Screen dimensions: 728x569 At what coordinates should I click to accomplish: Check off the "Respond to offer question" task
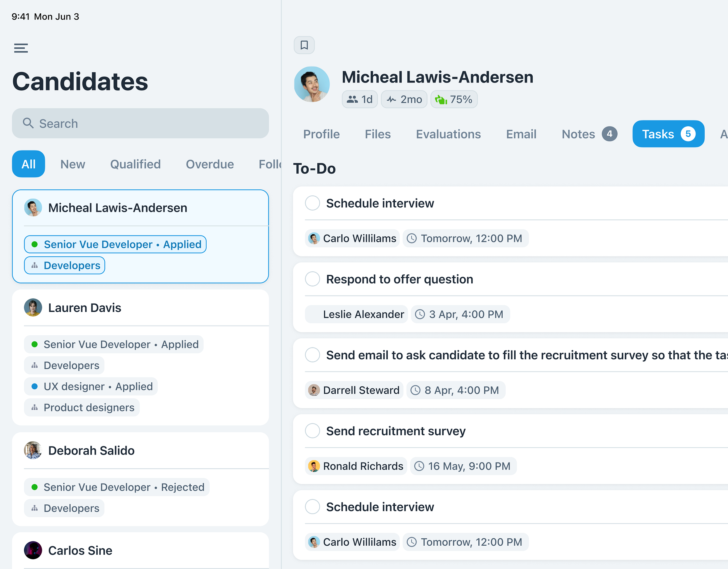tap(312, 279)
